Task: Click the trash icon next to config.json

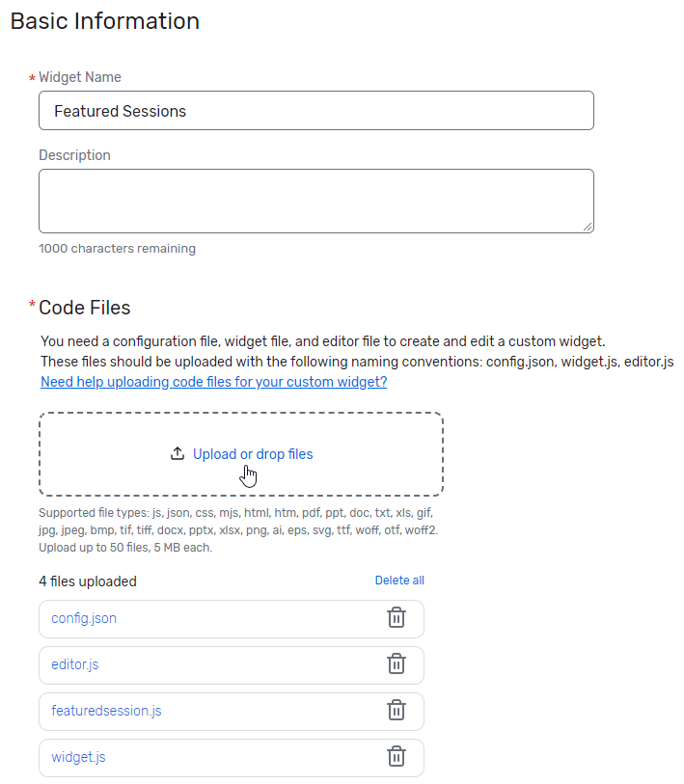Action: 397,618
